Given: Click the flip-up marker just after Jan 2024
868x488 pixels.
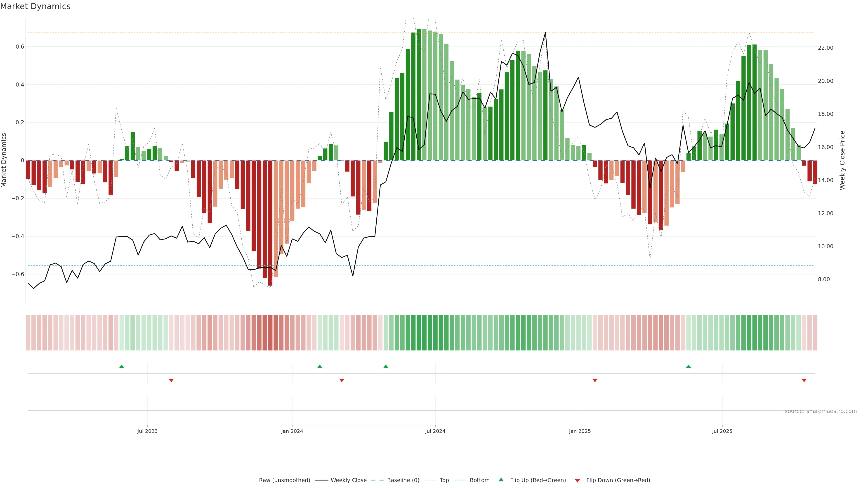Looking at the screenshot, I should point(320,366).
